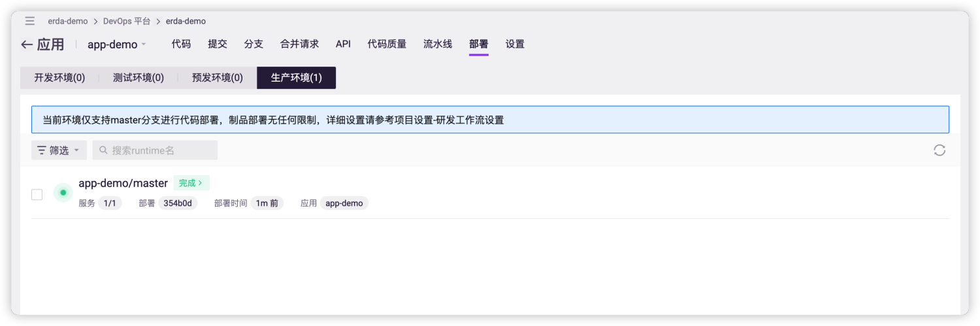Tick the app-demo/master checkbox
The image size is (980, 326).
(x=37, y=194)
